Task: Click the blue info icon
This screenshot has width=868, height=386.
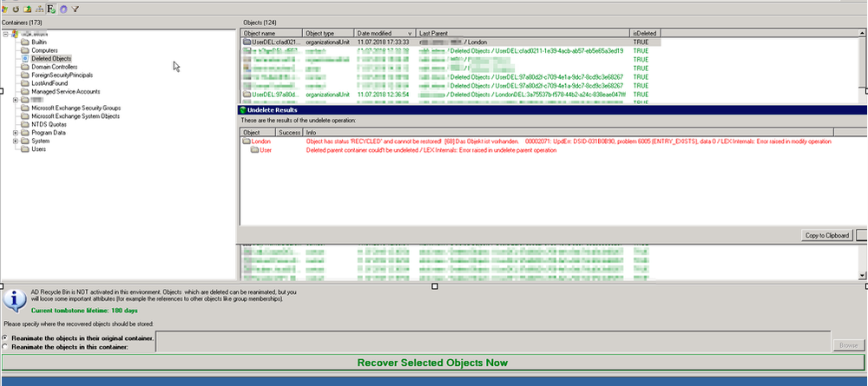Action: pos(15,299)
